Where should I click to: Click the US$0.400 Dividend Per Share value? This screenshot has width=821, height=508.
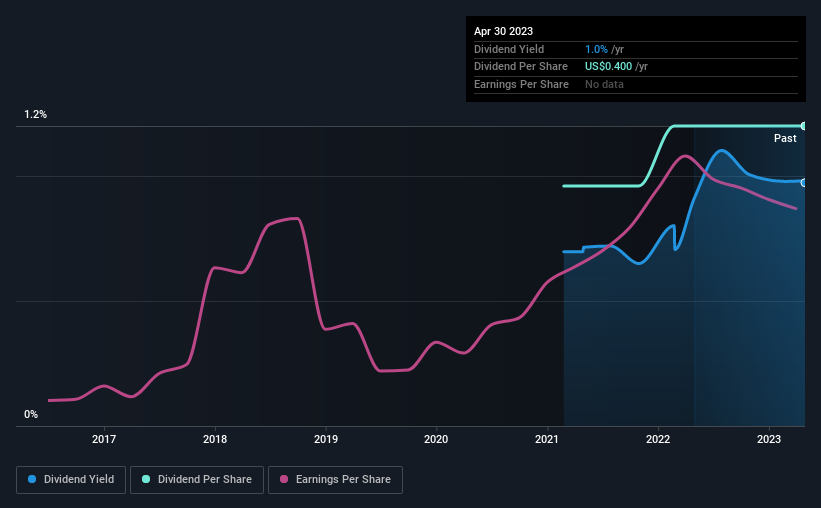click(x=608, y=67)
